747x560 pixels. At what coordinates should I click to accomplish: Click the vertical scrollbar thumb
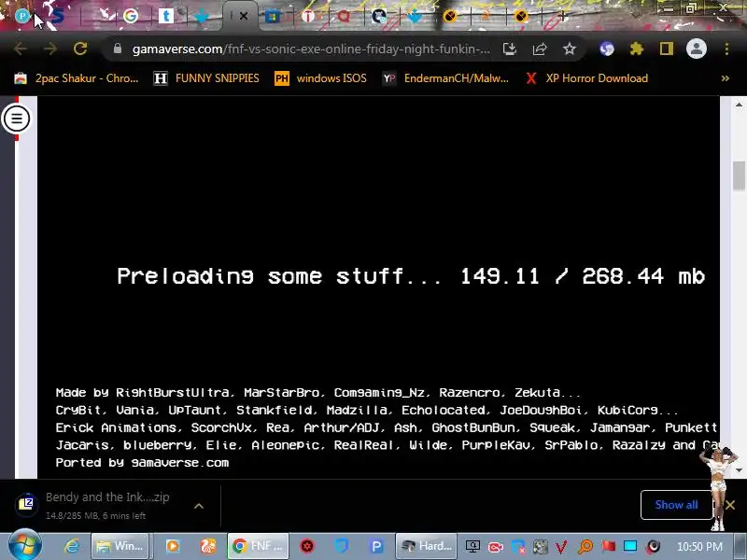(x=739, y=175)
